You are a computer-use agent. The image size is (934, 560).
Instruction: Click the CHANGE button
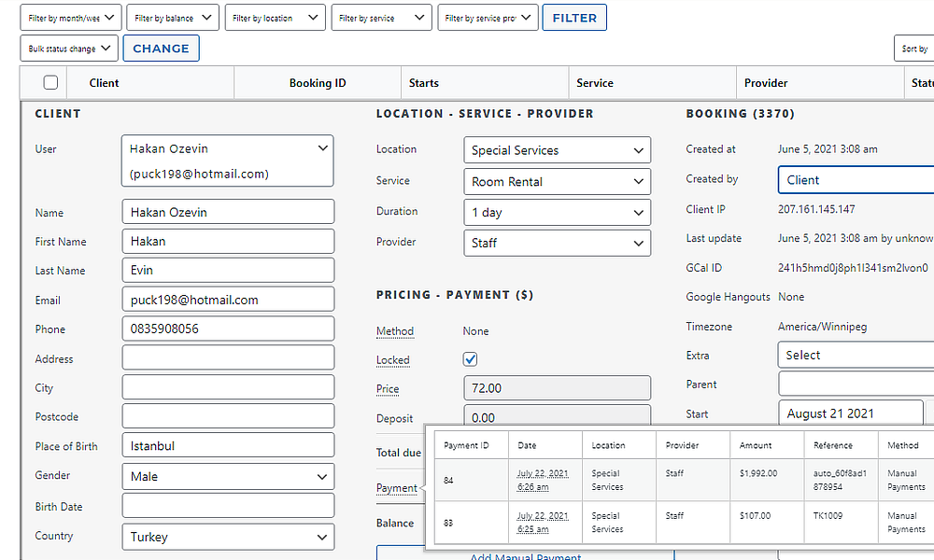click(x=161, y=48)
